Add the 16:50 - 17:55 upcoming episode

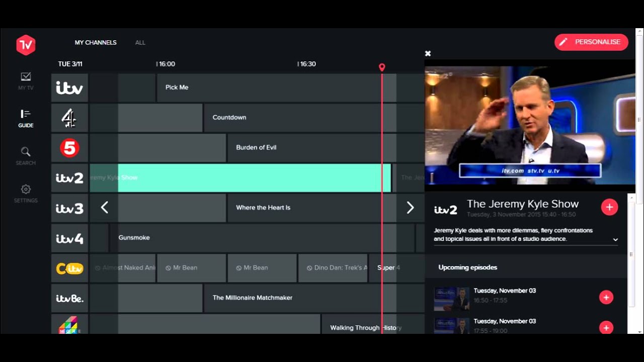click(x=606, y=298)
